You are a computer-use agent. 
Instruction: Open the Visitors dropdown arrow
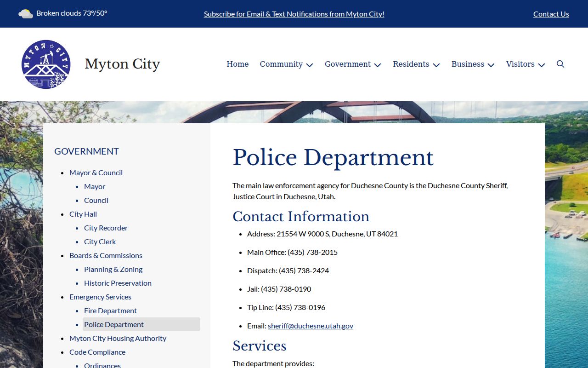coord(542,65)
